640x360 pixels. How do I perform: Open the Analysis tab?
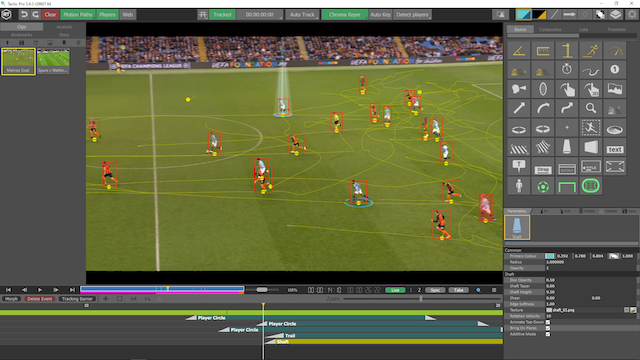coord(64,27)
